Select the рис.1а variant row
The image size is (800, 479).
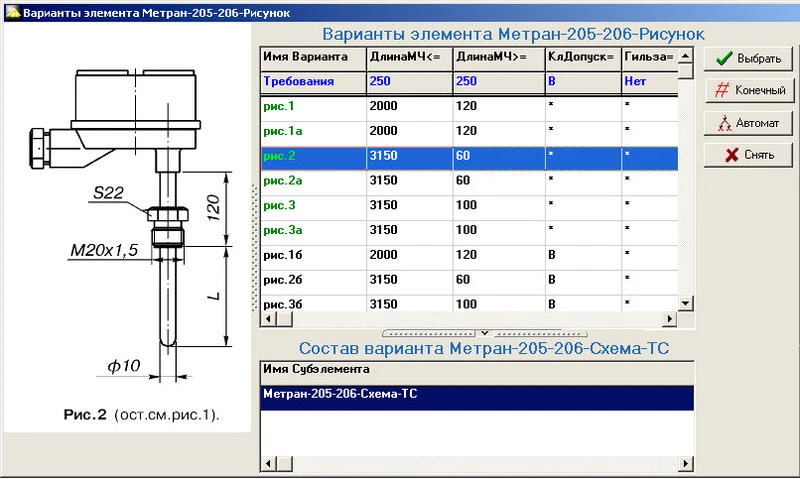tap(312, 131)
